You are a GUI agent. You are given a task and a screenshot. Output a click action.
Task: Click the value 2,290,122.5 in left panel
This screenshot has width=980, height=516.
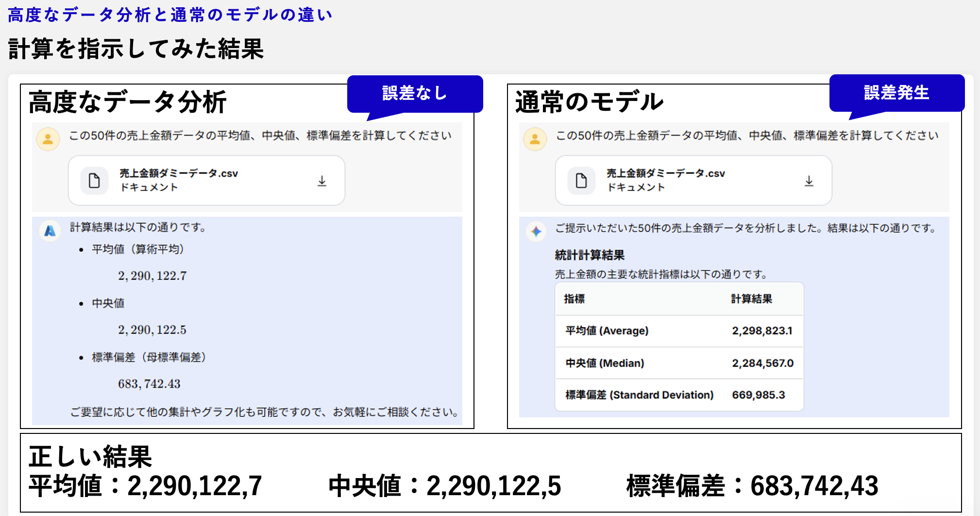pyautogui.click(x=152, y=330)
